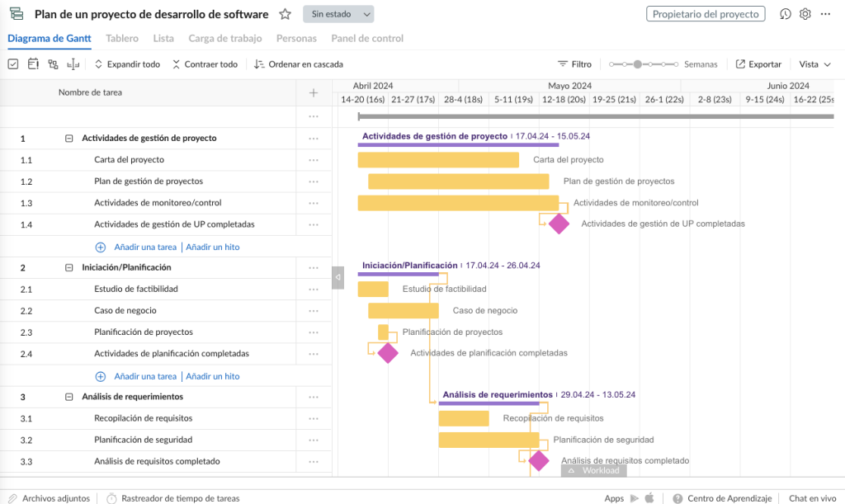845x504 pixels.
Task: Collapse Iniciación/Planificación group
Action: [x=69, y=267]
